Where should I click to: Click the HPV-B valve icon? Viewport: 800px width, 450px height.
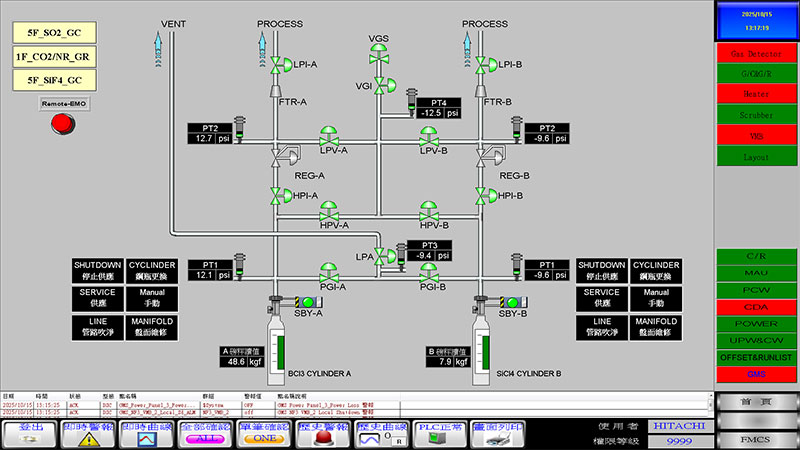(431, 211)
